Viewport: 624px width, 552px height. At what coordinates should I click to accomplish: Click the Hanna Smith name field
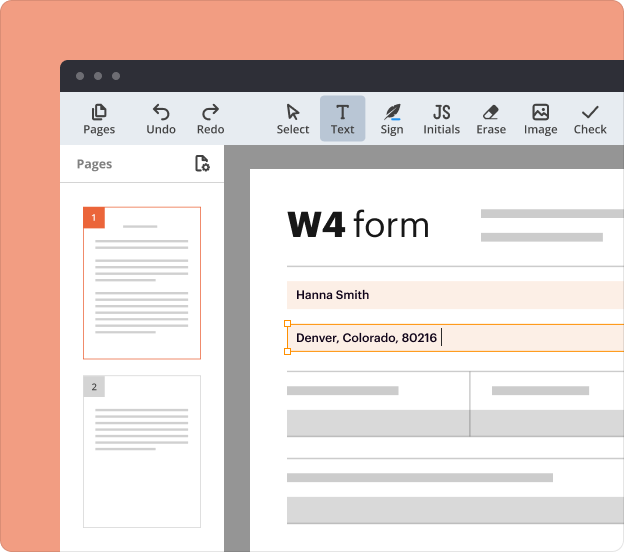[x=455, y=295]
